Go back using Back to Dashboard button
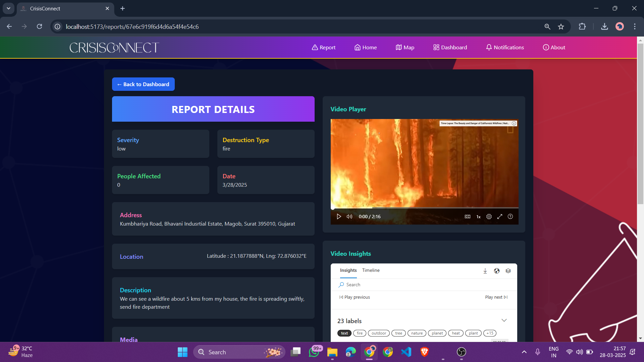This screenshot has width=644, height=362. [143, 84]
